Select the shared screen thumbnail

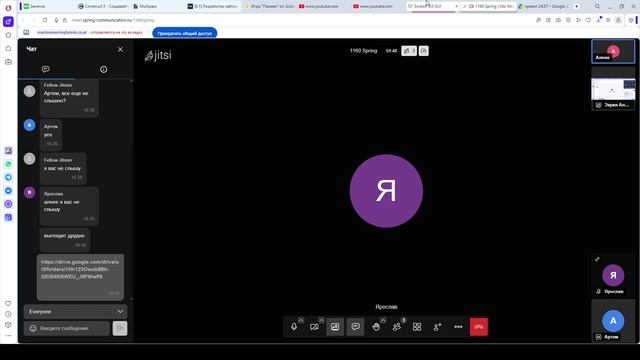click(x=613, y=89)
